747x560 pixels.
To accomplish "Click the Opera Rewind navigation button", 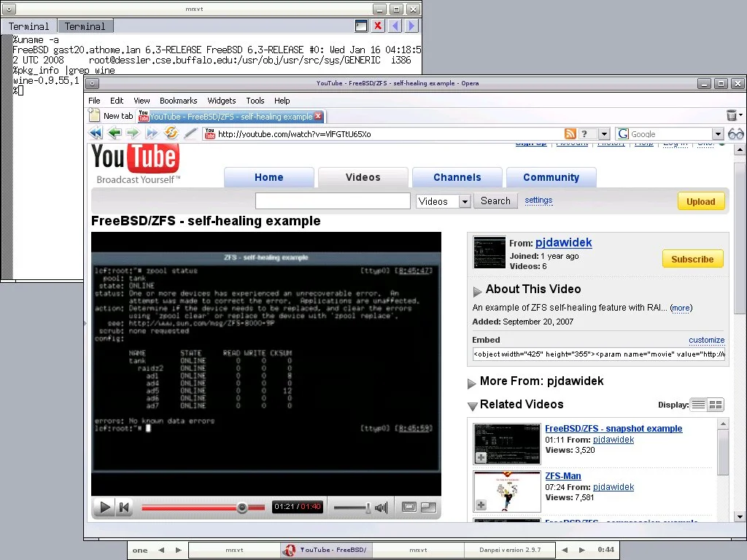I will [96, 133].
